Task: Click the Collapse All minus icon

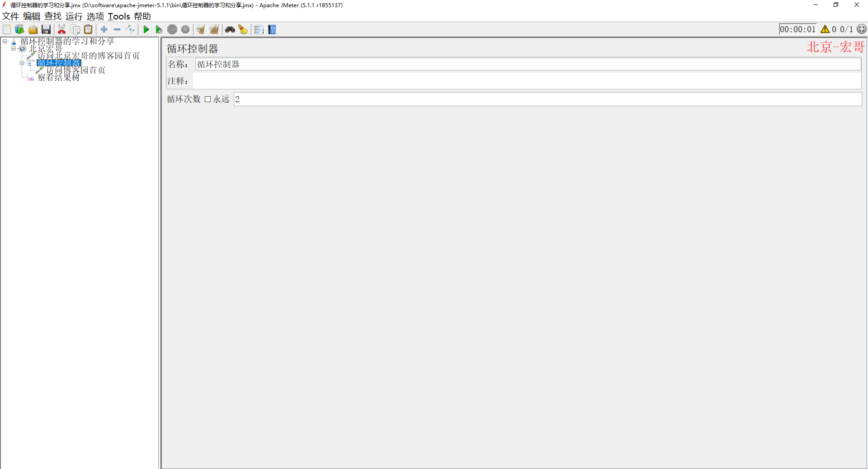Action: pos(117,29)
